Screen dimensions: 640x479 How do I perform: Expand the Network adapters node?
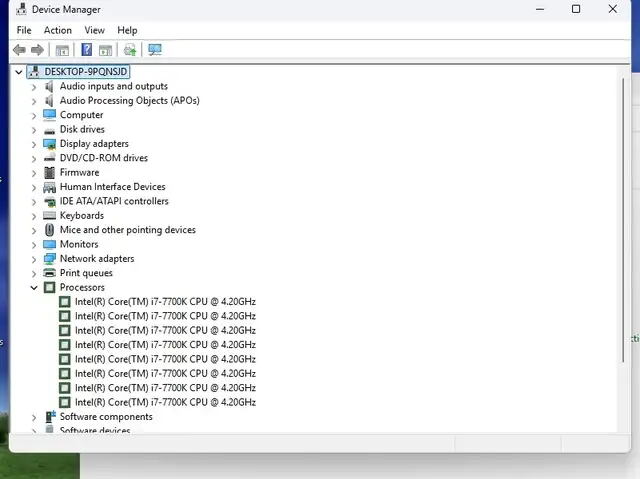coord(34,259)
